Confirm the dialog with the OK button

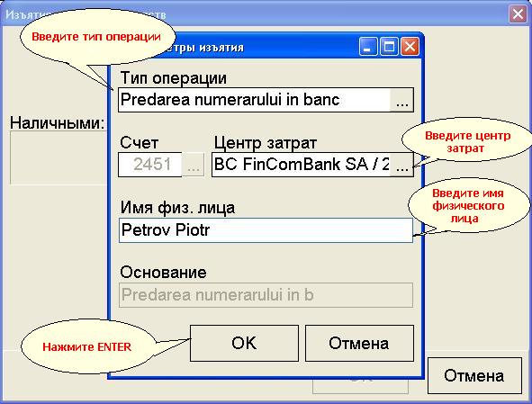coord(244,343)
